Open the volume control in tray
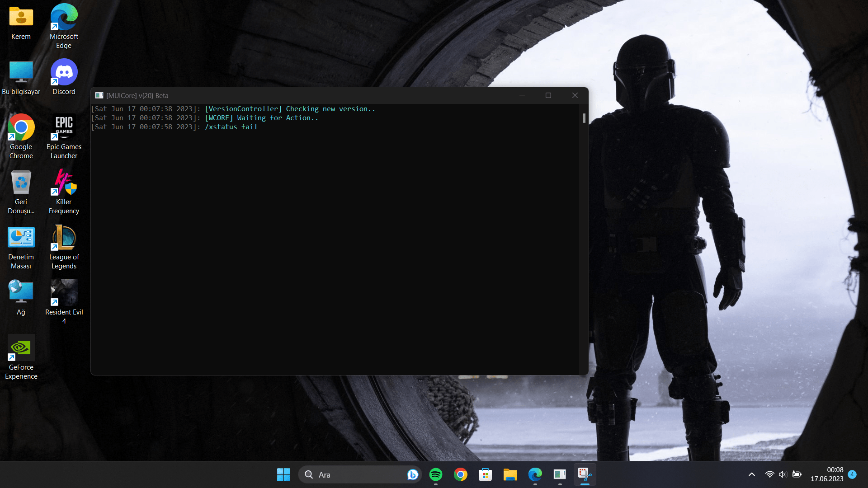The image size is (868, 488). tap(783, 474)
